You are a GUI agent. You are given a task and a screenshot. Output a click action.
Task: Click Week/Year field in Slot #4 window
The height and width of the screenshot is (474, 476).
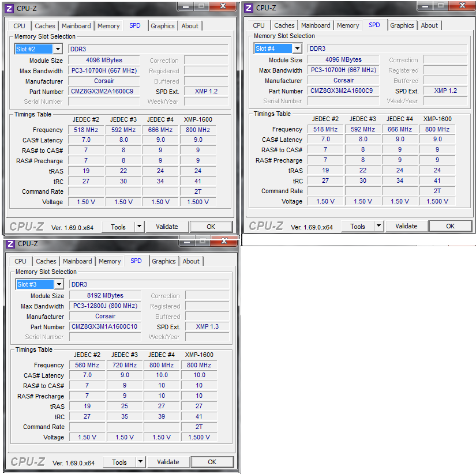[x=445, y=101]
